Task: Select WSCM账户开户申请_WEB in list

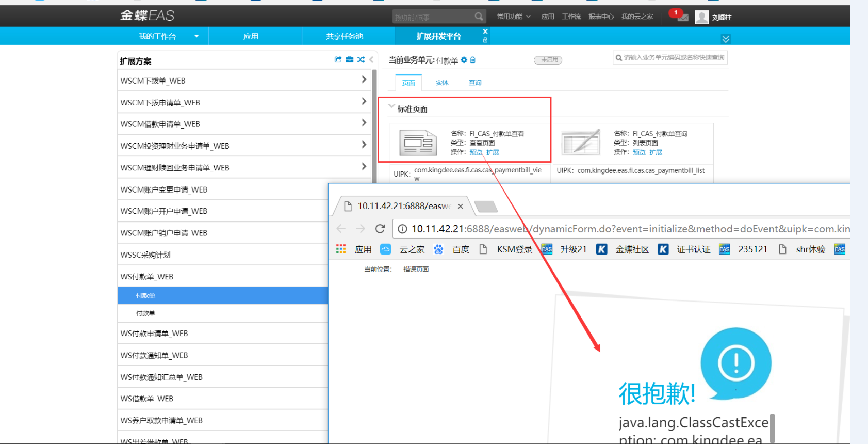Action: coord(223,211)
